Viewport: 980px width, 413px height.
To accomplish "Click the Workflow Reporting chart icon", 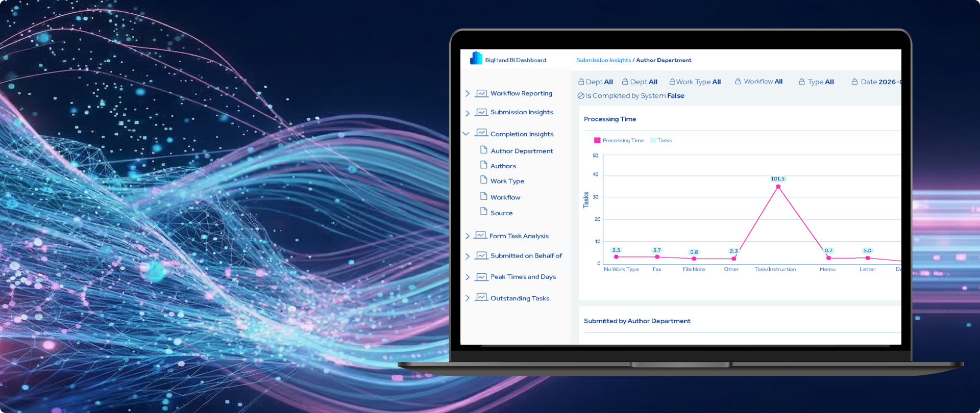I will [x=481, y=93].
